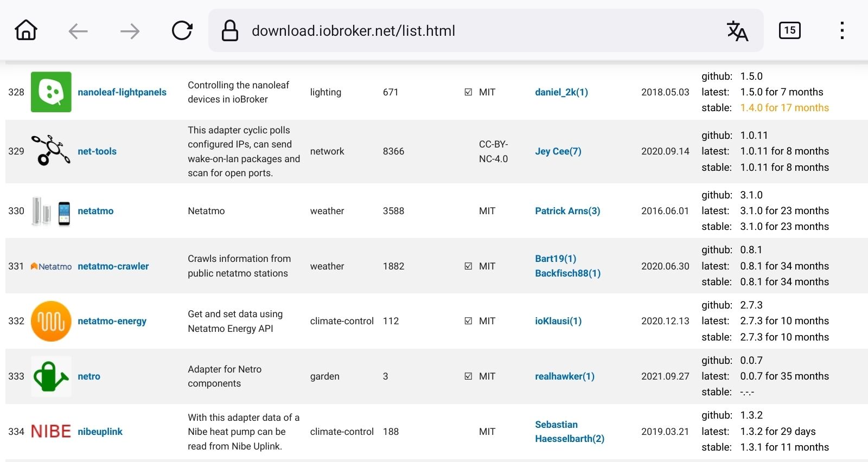Open author link Jey Cee(7)
Image resolution: width=868 pixels, height=462 pixels.
click(558, 151)
